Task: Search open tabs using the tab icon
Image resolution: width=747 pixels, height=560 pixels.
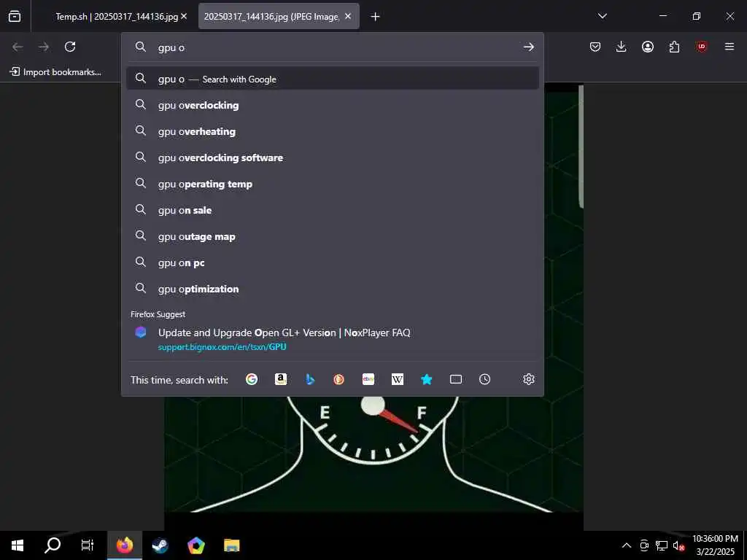Action: click(456, 379)
